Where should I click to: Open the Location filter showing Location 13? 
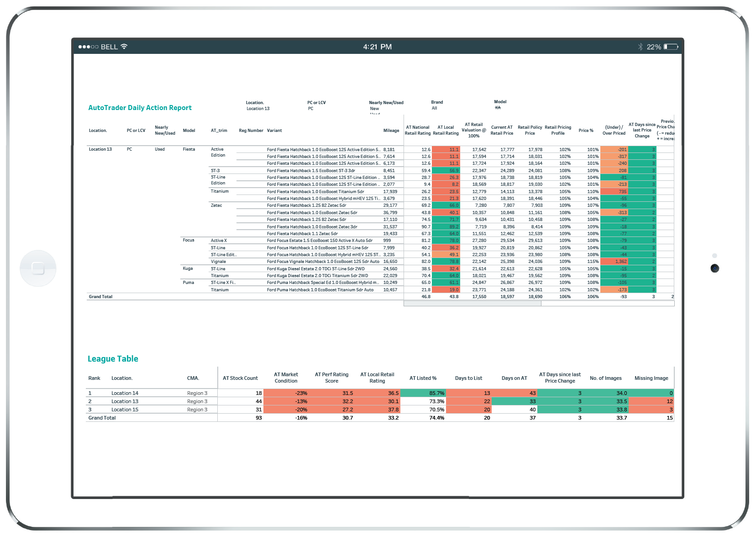pyautogui.click(x=258, y=109)
